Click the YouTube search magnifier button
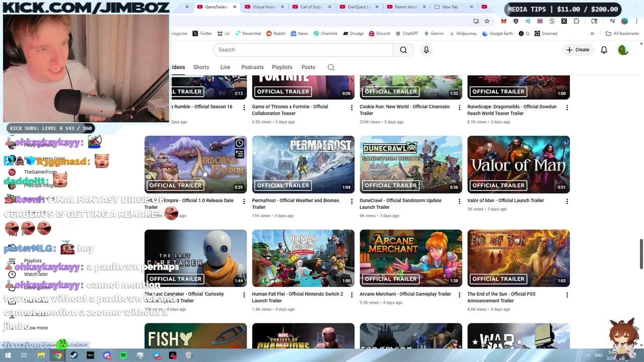644x362 pixels. point(404,50)
